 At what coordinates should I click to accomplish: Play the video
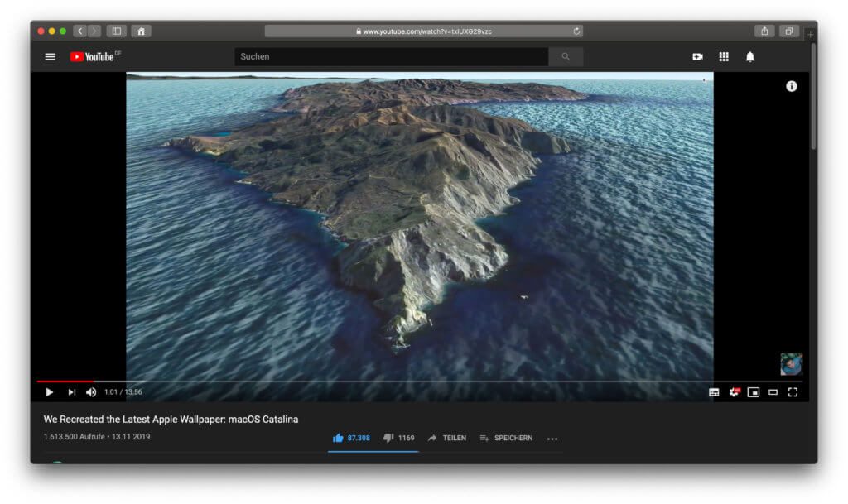(50, 392)
